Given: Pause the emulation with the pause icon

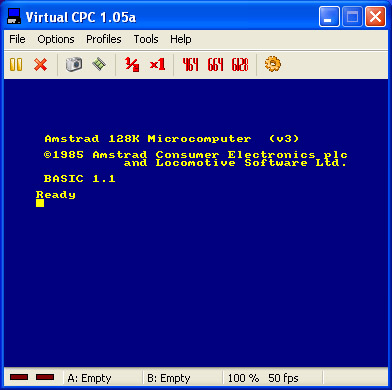Looking at the screenshot, I should click(x=16, y=64).
